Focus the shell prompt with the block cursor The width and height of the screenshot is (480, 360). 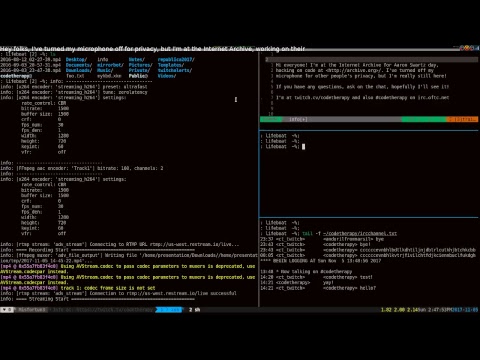283,146
